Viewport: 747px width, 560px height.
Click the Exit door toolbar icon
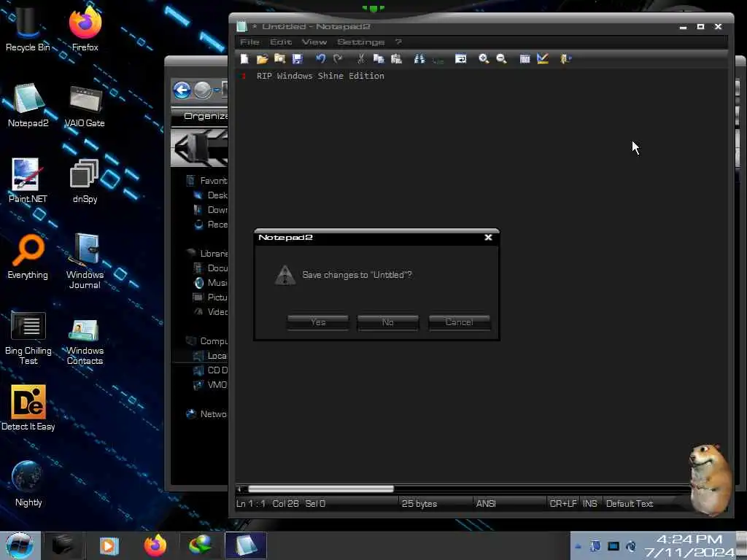pos(565,58)
